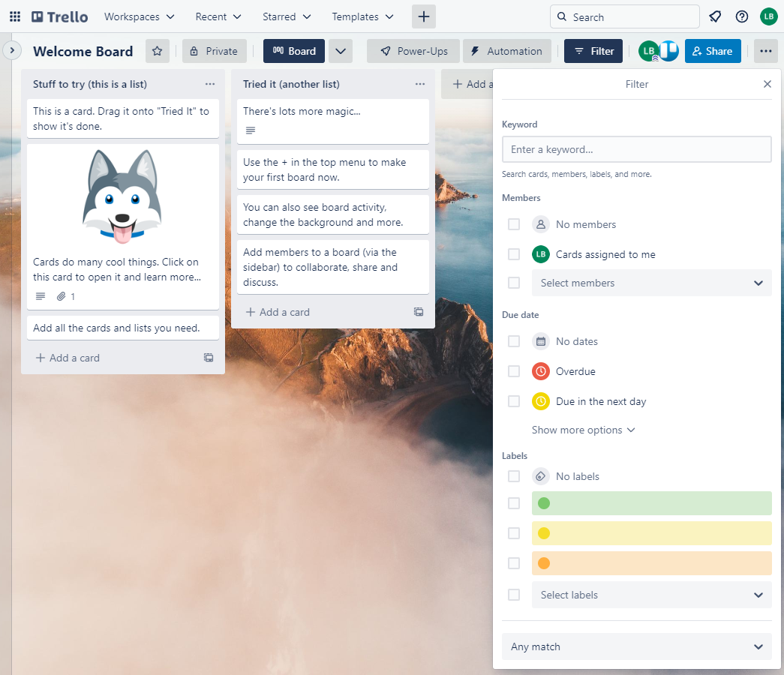
Task: Create card from template in Stuff to try
Action: point(209,358)
